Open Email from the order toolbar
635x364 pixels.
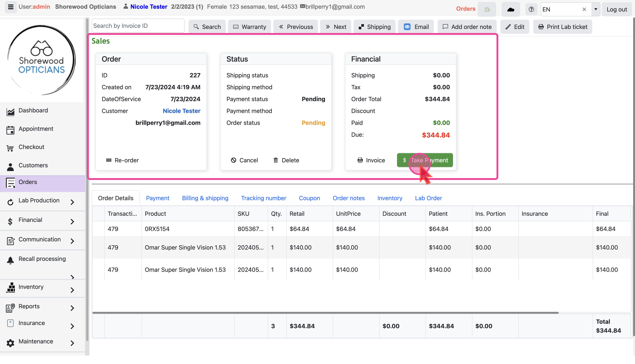[x=416, y=27]
